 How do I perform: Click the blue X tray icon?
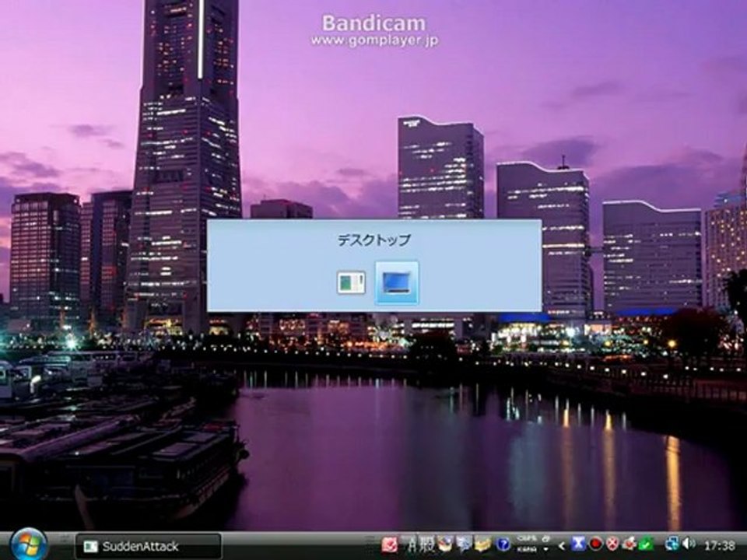point(578,544)
